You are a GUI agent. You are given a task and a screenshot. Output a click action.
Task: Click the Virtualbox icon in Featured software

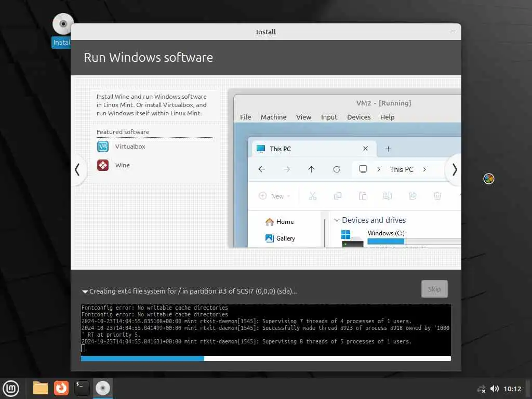[x=103, y=147]
